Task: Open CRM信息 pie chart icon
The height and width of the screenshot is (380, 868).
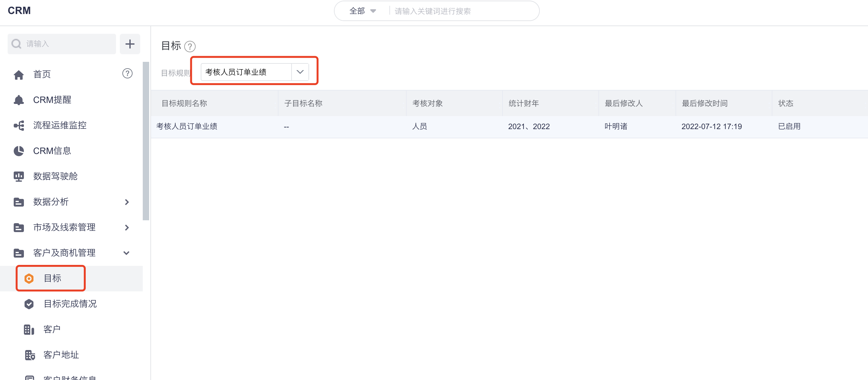Action: (19, 151)
